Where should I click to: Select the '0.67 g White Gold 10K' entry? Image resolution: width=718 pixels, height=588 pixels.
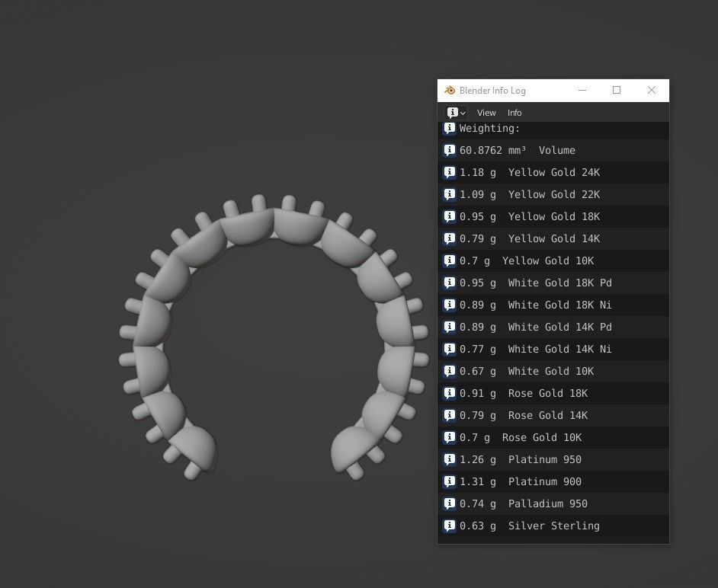(x=553, y=371)
